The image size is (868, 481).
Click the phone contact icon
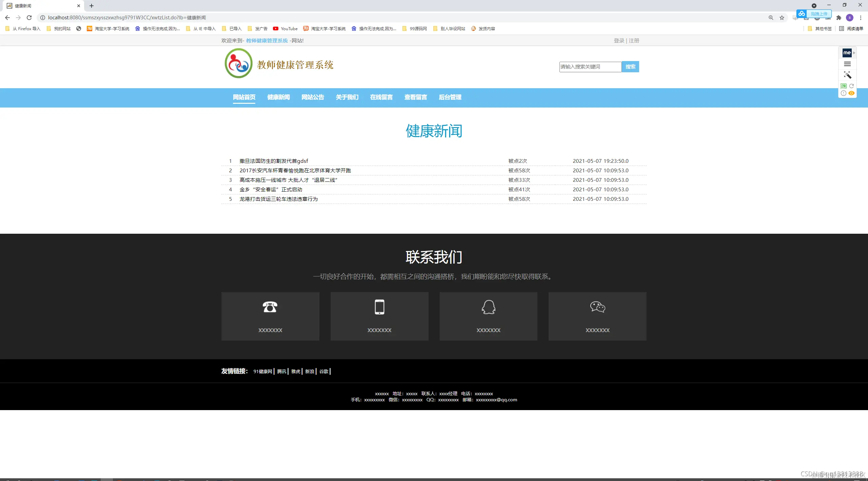tap(270, 307)
